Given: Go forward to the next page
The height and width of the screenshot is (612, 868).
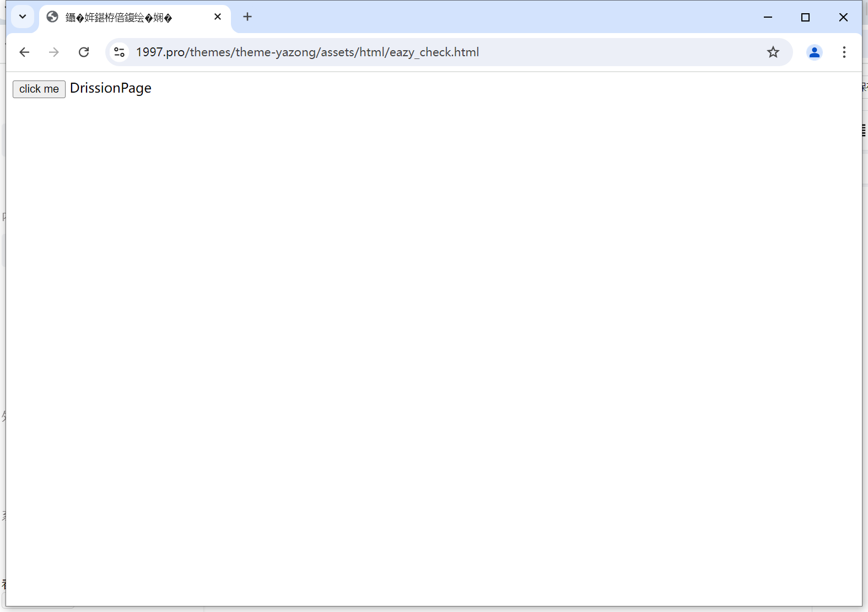Looking at the screenshot, I should point(54,52).
